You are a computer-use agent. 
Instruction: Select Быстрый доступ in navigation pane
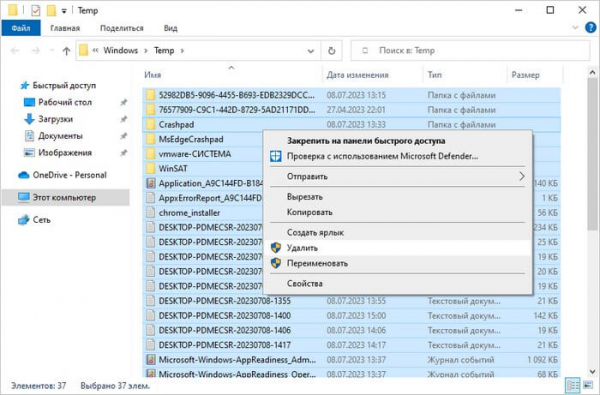(64, 85)
